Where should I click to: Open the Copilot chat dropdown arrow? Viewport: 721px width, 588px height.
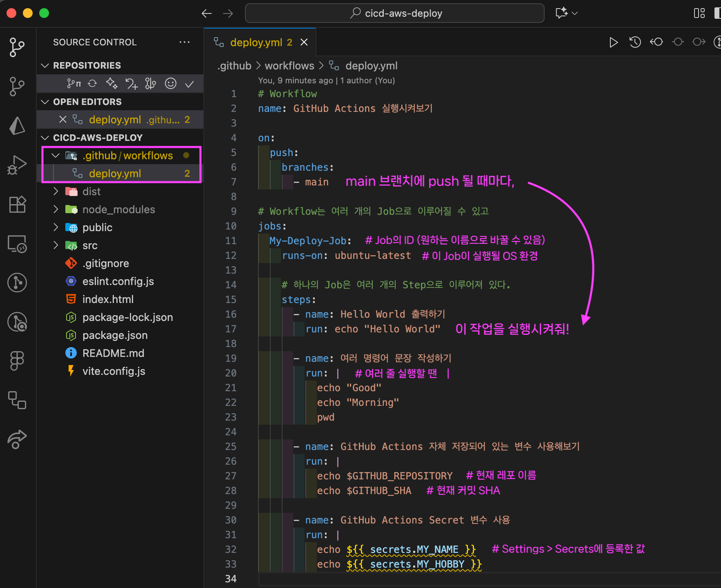575,13
